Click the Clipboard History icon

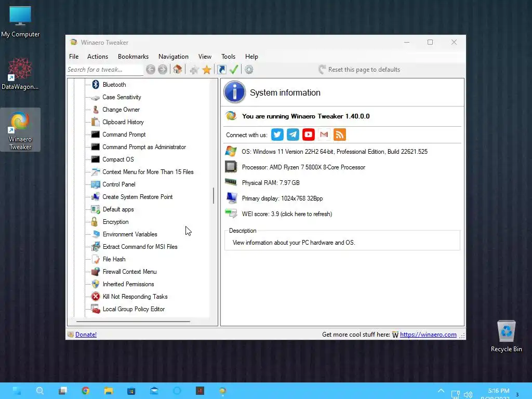pos(96,122)
